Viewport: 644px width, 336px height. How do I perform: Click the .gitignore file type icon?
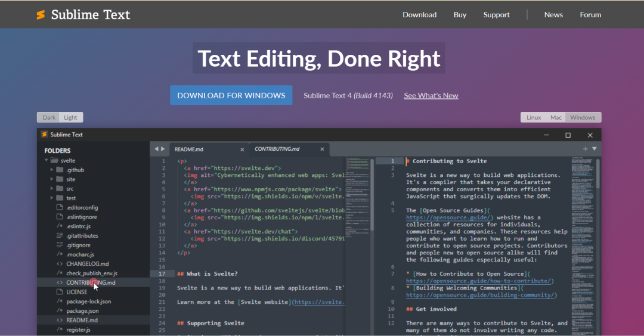(60, 245)
